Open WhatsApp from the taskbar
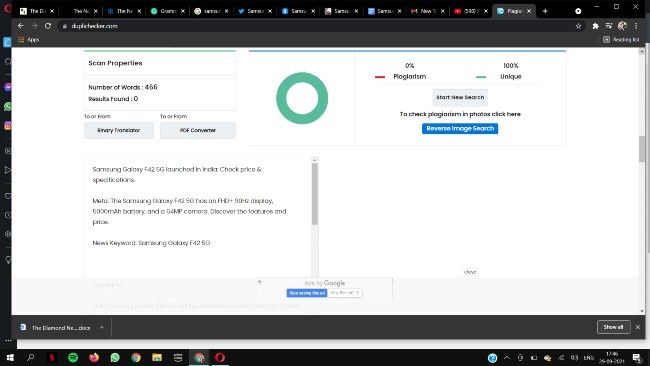650x366 pixels. (115, 357)
